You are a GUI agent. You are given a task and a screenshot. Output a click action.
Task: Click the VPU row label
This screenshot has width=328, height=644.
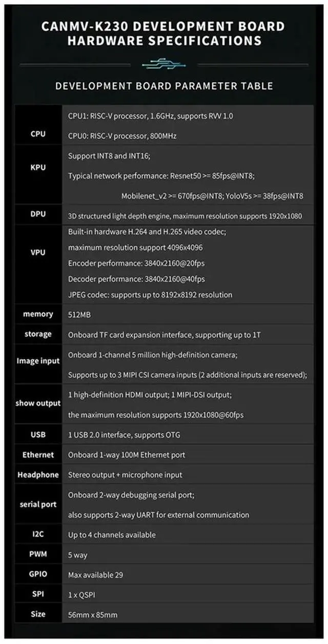point(38,252)
